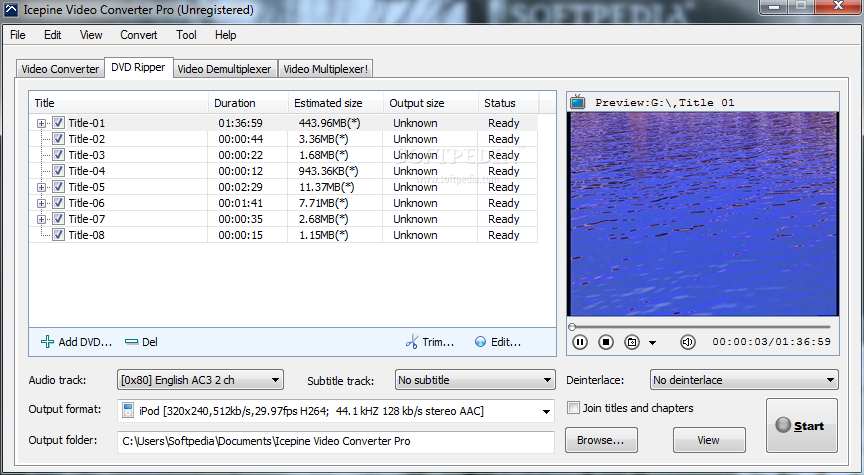The width and height of the screenshot is (864, 475).
Task: Open the Edit menu
Action: pyautogui.click(x=52, y=35)
